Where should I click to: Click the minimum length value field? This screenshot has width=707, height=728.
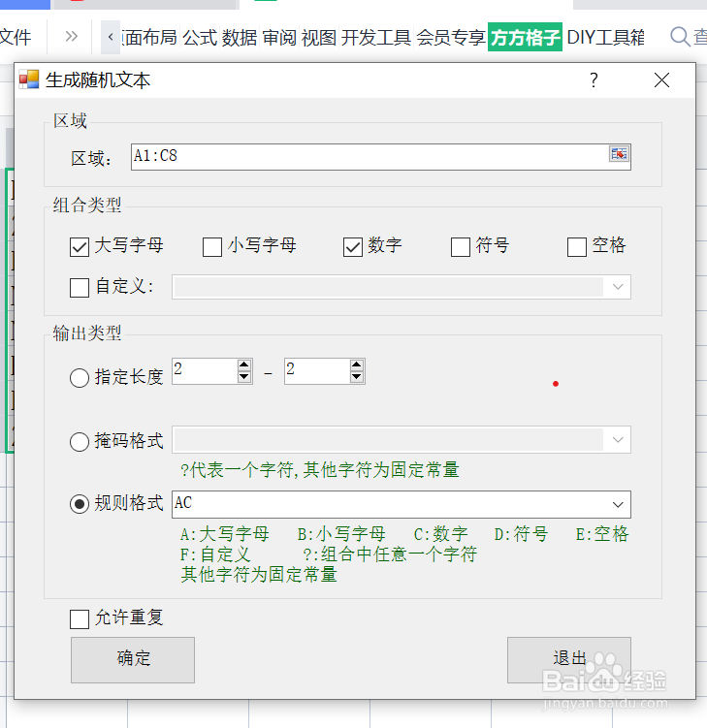click(x=205, y=371)
